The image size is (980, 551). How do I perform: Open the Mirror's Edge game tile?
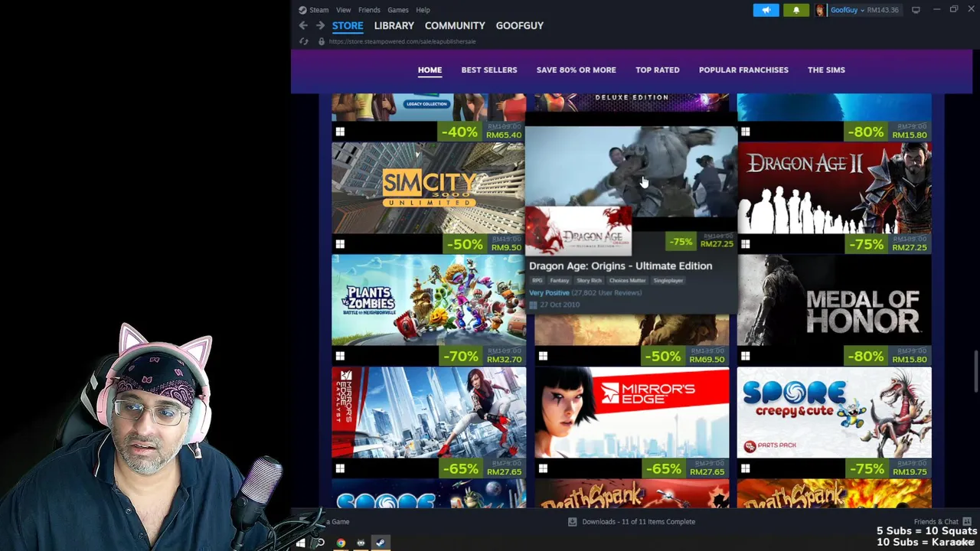[x=632, y=412]
